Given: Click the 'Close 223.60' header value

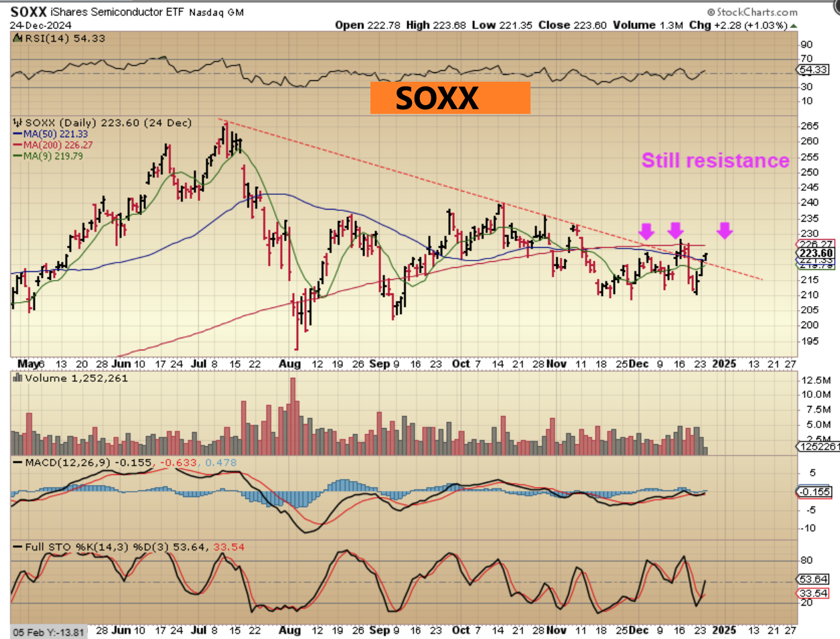Looking at the screenshot, I should (x=572, y=25).
